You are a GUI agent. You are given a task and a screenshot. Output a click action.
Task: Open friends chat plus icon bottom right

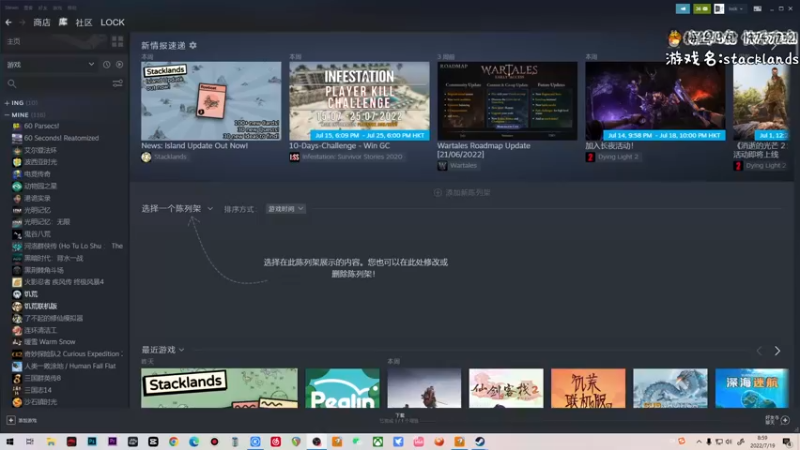(785, 420)
